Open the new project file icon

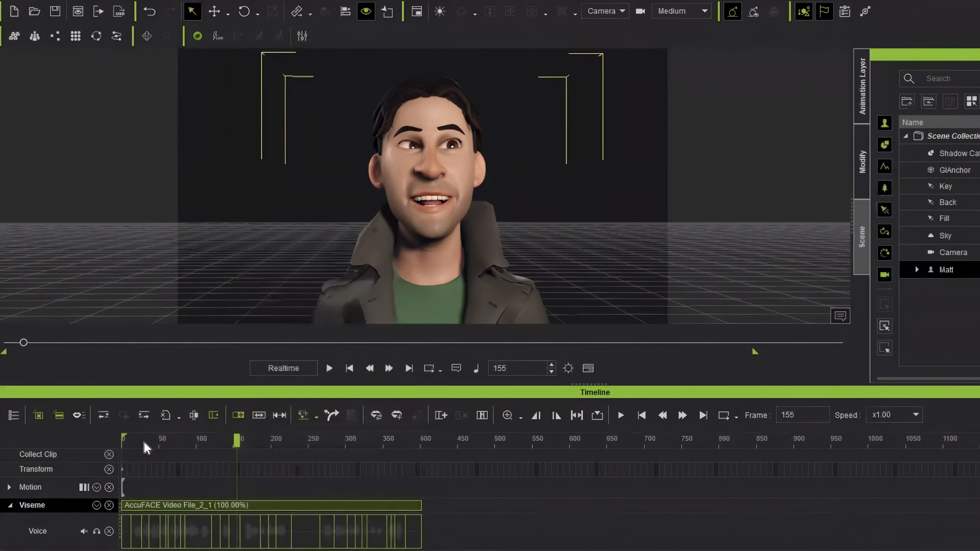[x=14, y=11]
